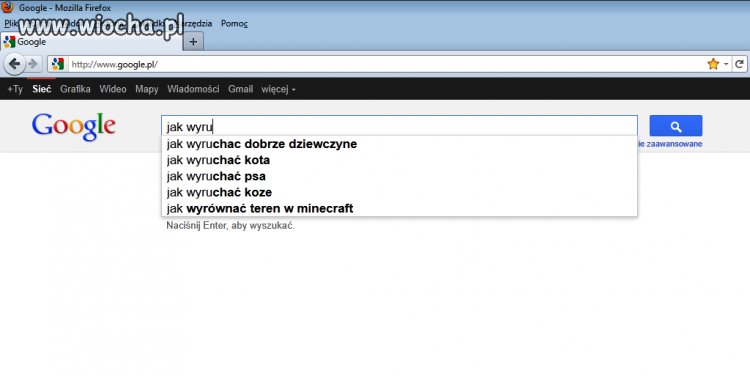The height and width of the screenshot is (376, 750).
Task: Select suggestion ending with psa
Action: pos(399,176)
